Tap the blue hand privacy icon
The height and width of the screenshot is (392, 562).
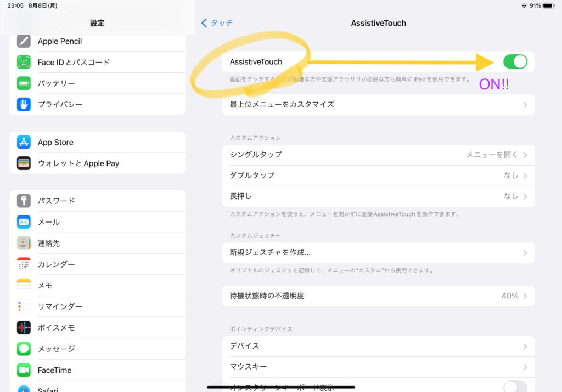tap(24, 104)
